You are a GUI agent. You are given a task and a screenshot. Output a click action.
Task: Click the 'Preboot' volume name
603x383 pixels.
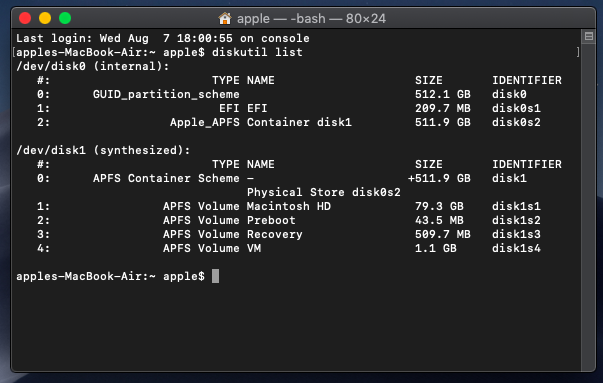(x=271, y=220)
